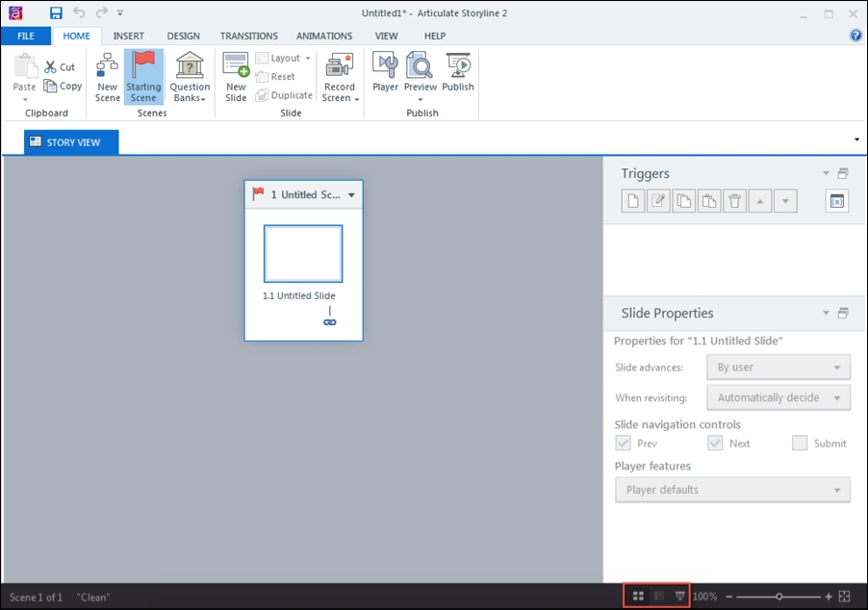Click the Preview icon in status bar
Screen dimensions: 868x610
click(679, 597)
